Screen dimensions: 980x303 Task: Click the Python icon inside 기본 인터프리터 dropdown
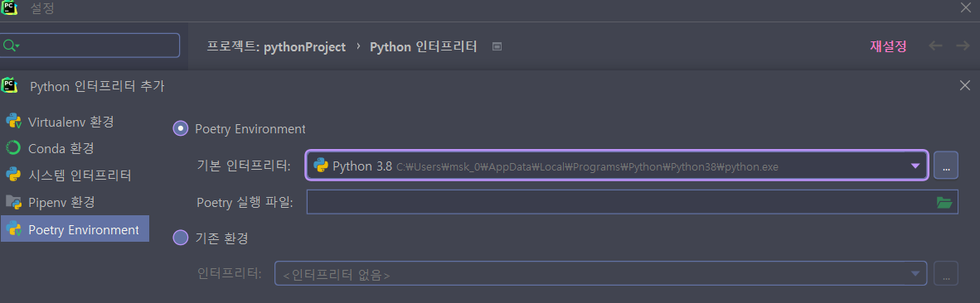pyautogui.click(x=321, y=166)
